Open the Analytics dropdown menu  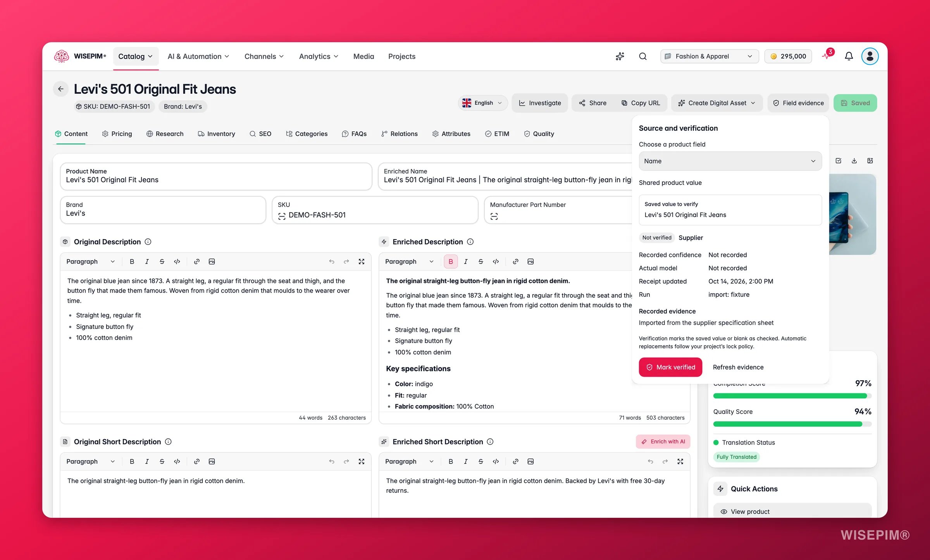pyautogui.click(x=319, y=57)
